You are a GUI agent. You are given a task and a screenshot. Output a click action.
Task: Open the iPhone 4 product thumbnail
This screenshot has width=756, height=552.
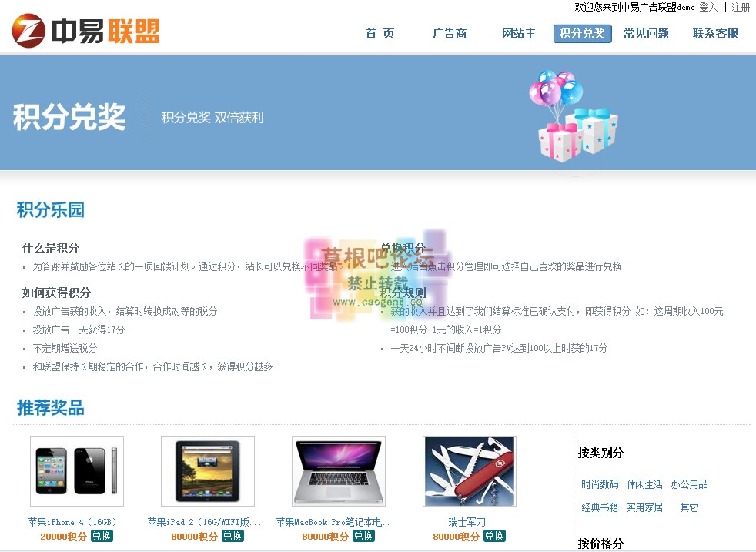coord(77,471)
